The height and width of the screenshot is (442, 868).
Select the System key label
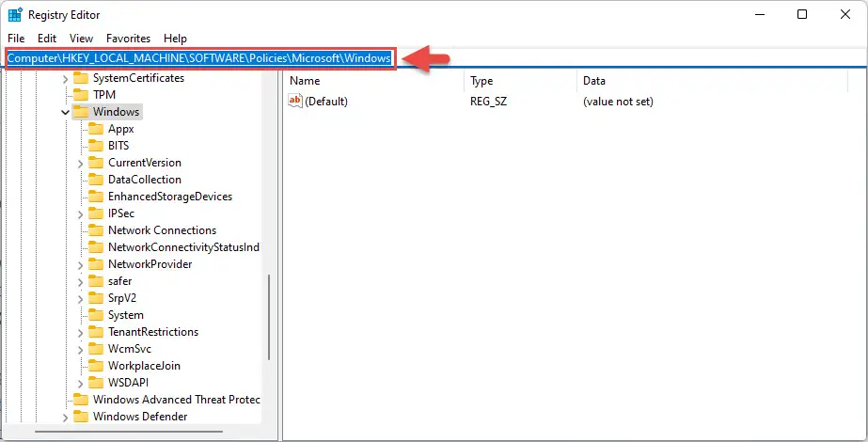click(x=126, y=315)
